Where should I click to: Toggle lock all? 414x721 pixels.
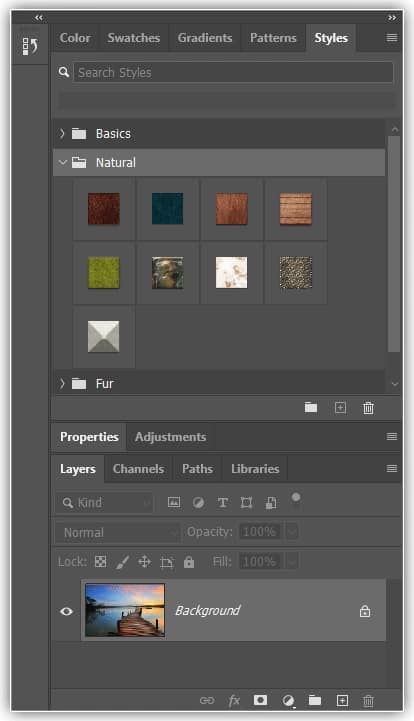pos(189,562)
